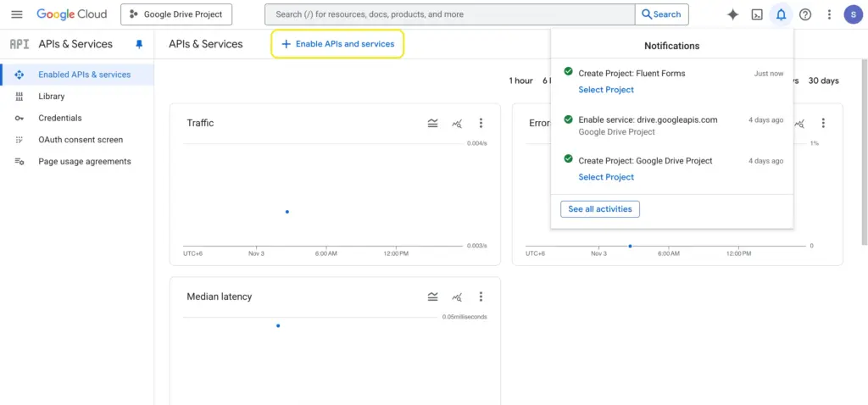Open Google Drive Project selector
This screenshot has width=868, height=405.
[176, 14]
